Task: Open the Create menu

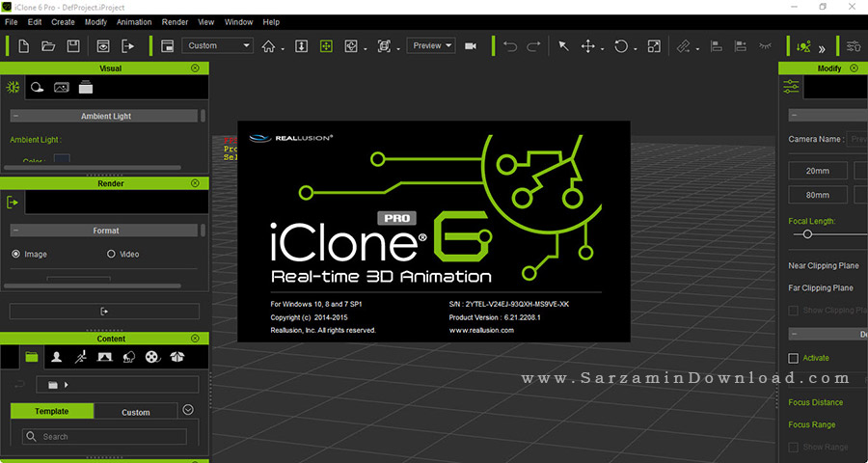Action: point(63,22)
